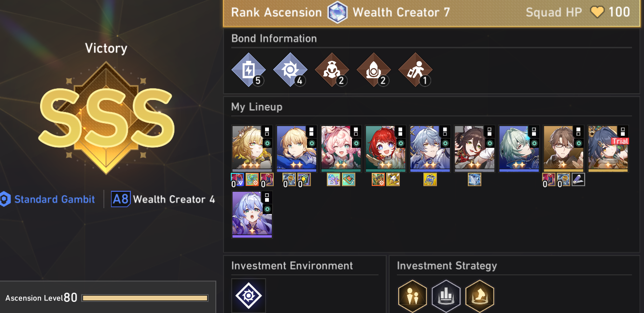Image resolution: width=644 pixels, height=313 pixels.
Task: Click the Ascension Level 80 progress bar
Action: click(x=145, y=298)
